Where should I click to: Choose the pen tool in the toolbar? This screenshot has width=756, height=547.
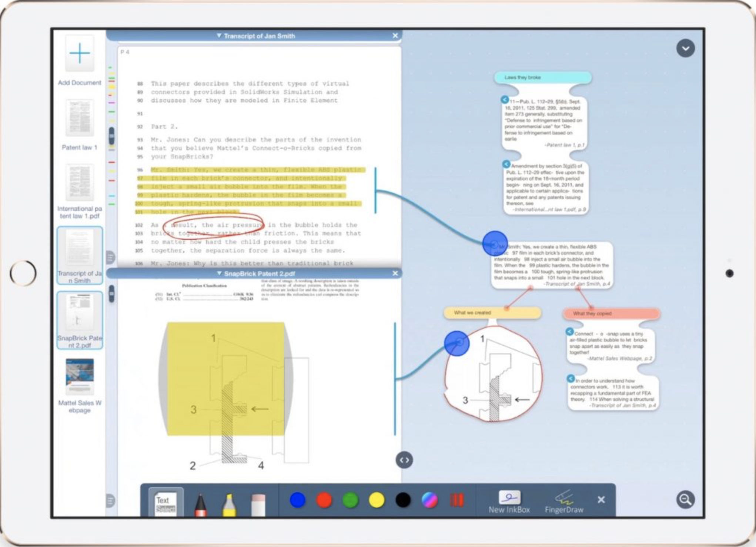[x=201, y=505]
